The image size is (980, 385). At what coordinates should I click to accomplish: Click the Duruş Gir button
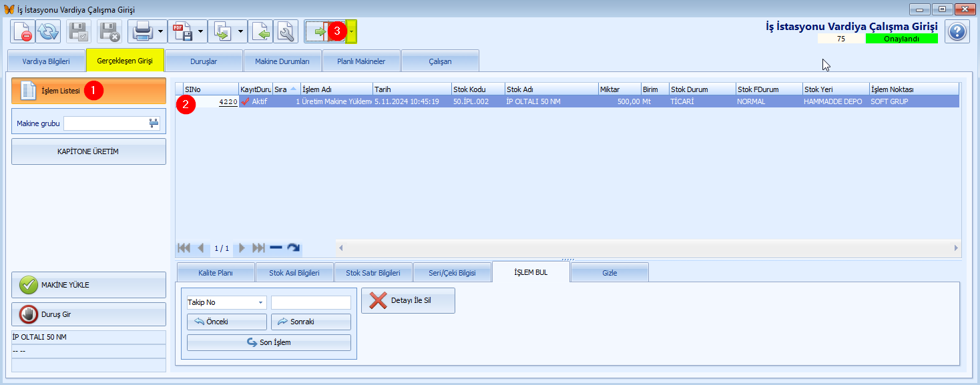[89, 314]
